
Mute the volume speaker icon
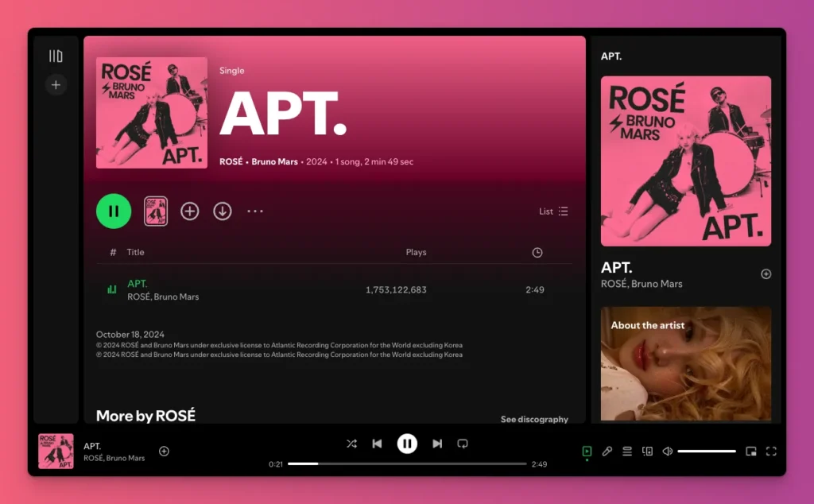click(x=668, y=451)
